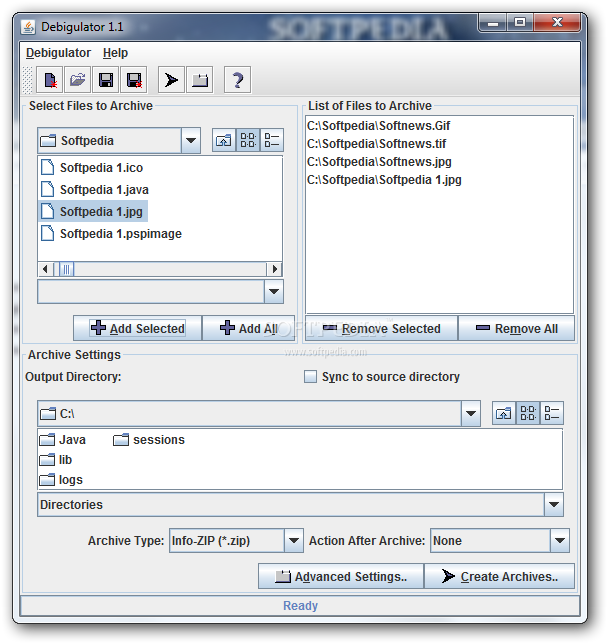Open the Action After Archive dropdown
Screen dimensions: 608x644
coord(560,540)
